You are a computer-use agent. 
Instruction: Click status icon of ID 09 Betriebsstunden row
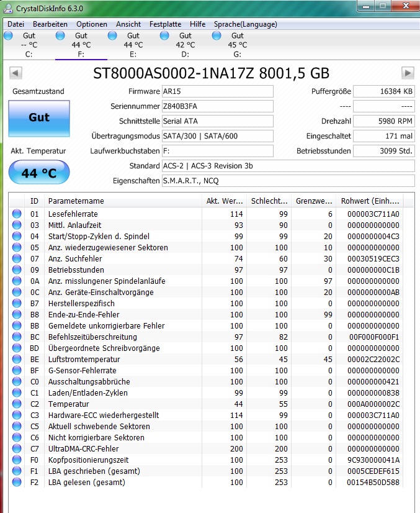(17, 270)
